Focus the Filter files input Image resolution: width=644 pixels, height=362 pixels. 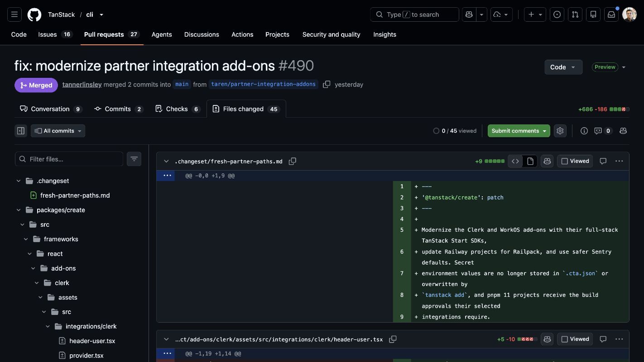coord(69,159)
